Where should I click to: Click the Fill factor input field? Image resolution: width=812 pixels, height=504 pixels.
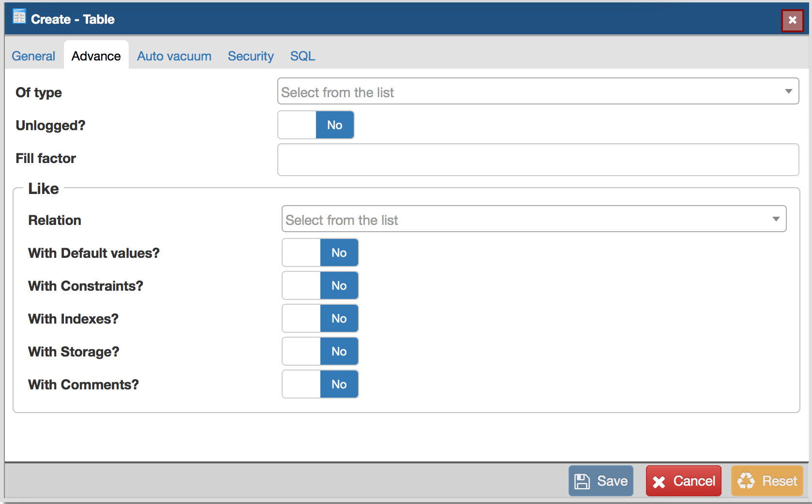click(x=538, y=160)
